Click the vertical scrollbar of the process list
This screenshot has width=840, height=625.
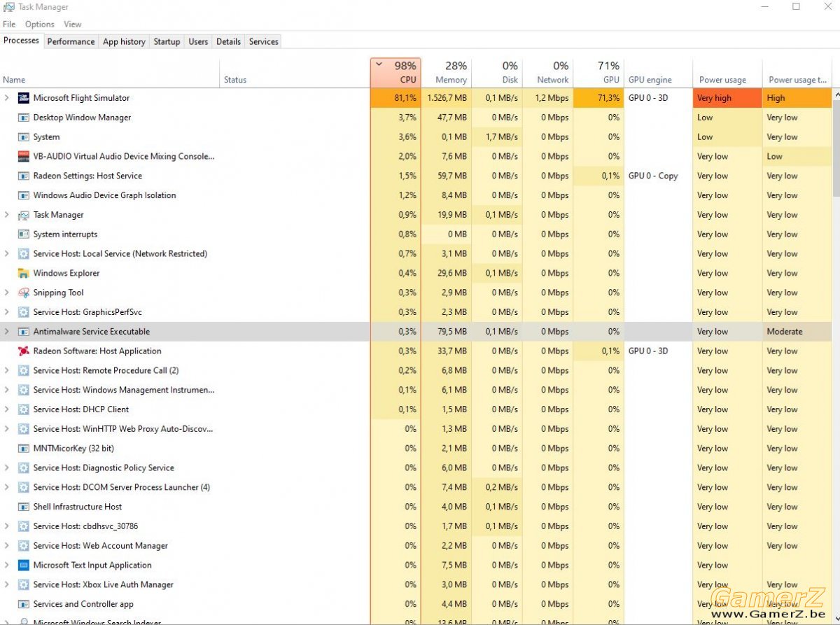tap(836, 147)
